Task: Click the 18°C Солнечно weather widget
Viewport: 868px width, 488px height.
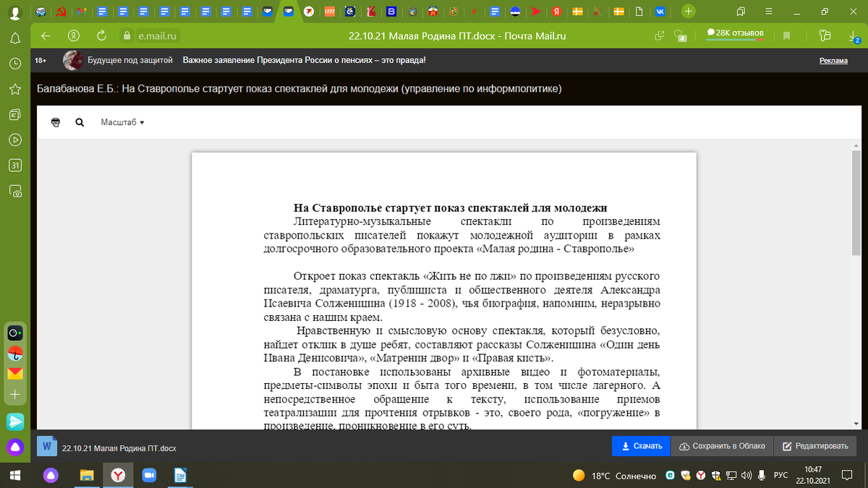Action: 614,476
